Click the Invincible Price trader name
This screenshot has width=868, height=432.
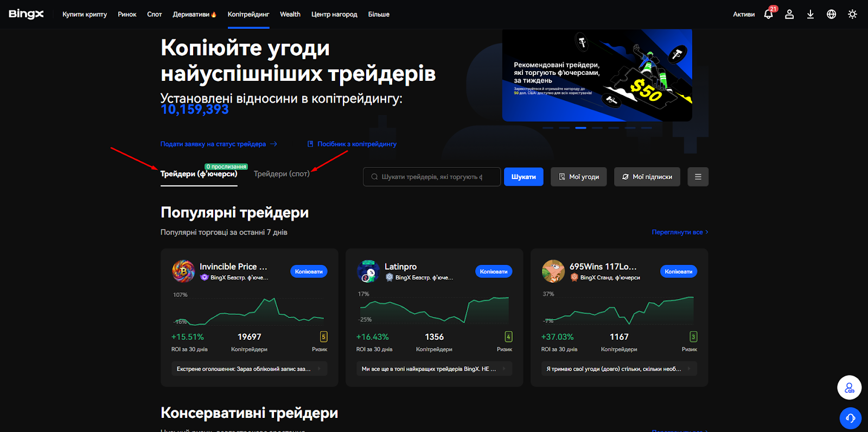point(233,266)
